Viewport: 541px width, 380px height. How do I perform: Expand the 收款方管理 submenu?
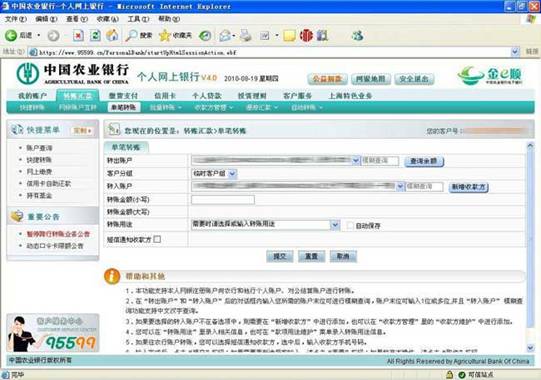click(214, 107)
